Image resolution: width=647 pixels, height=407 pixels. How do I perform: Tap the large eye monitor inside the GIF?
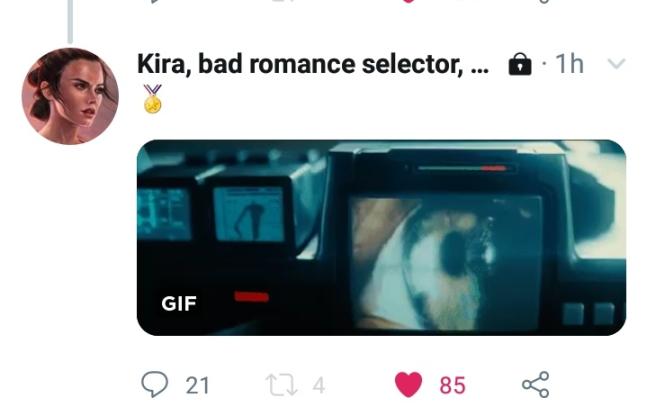coord(446,263)
